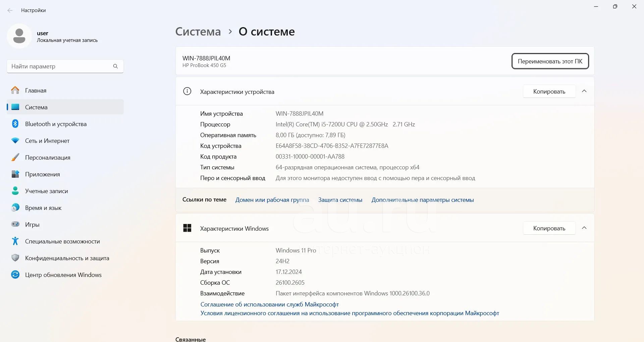644x342 pixels.
Task: Open Домен или рабочая группа link
Action: 272,200
